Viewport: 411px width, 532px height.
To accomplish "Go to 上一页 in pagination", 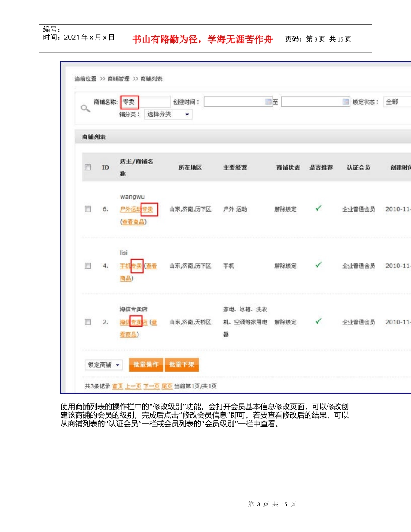I will (133, 386).
